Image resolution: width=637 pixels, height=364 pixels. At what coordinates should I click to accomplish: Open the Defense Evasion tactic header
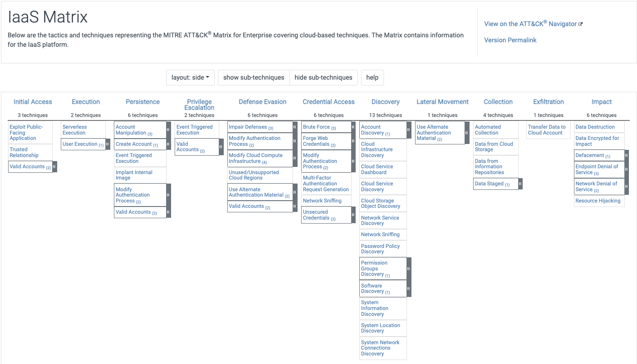[262, 102]
